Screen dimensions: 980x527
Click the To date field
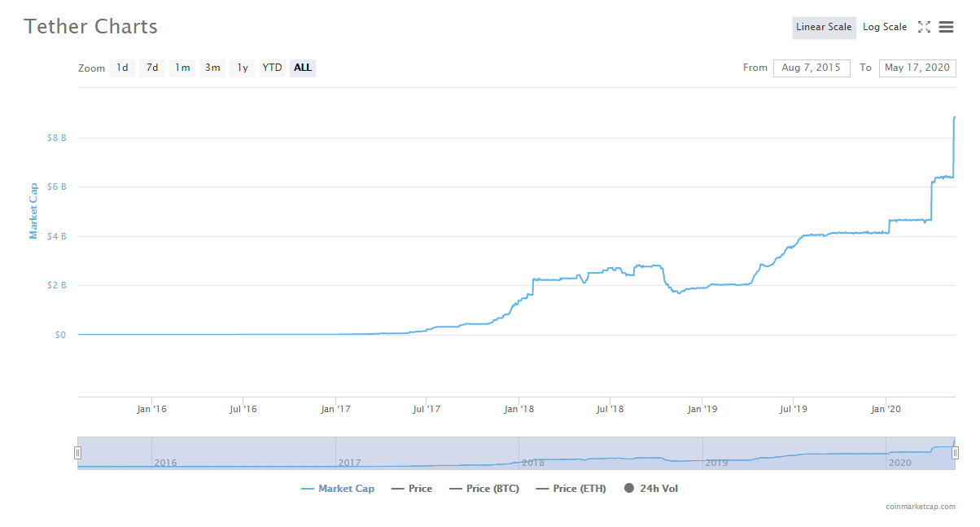point(917,68)
